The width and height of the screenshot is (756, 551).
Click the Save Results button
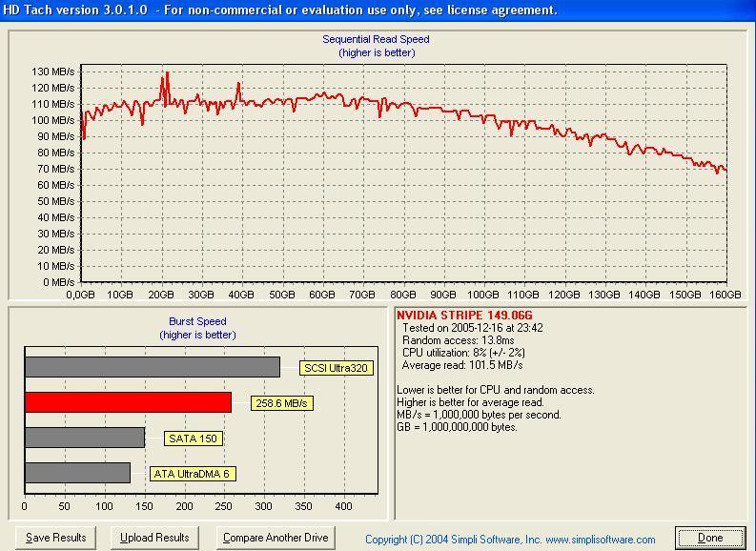pyautogui.click(x=56, y=538)
